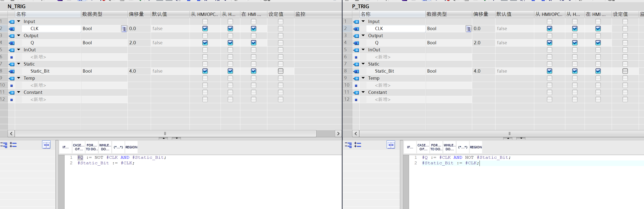Insert IF statement in N_TRIG editor
Image resolution: width=644 pixels, height=209 pixels.
[65, 147]
